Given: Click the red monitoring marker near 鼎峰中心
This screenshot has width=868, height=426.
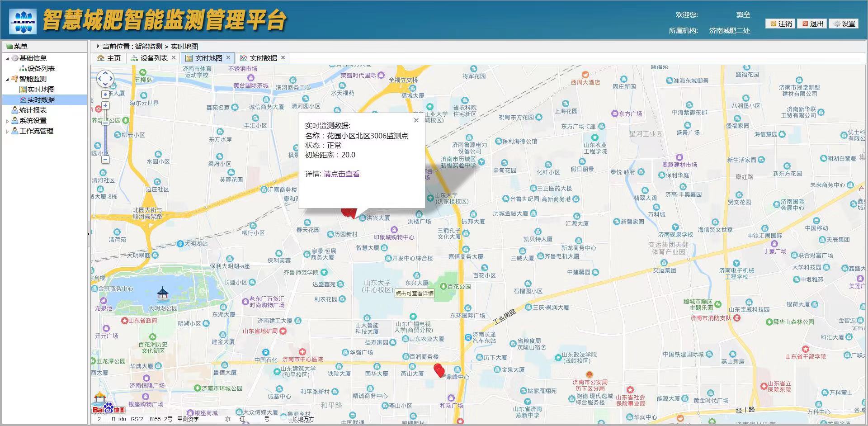Looking at the screenshot, I should pos(439,370).
